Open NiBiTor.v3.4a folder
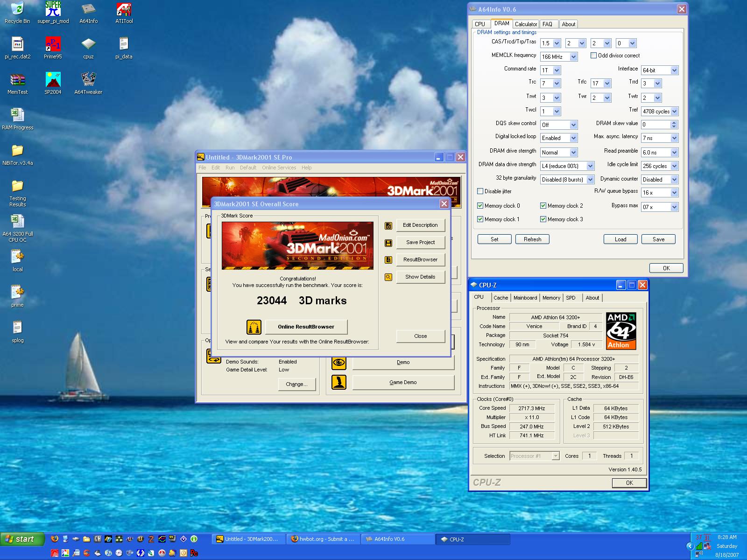 (x=17, y=154)
